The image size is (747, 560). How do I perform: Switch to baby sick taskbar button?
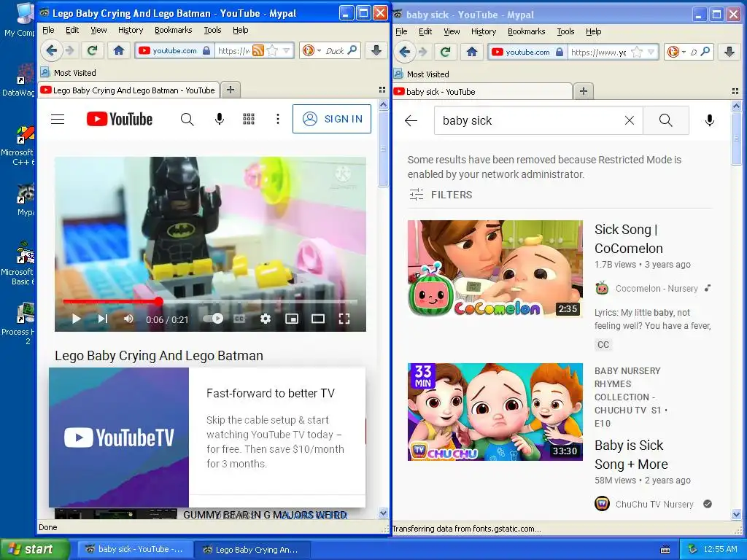tap(135, 549)
